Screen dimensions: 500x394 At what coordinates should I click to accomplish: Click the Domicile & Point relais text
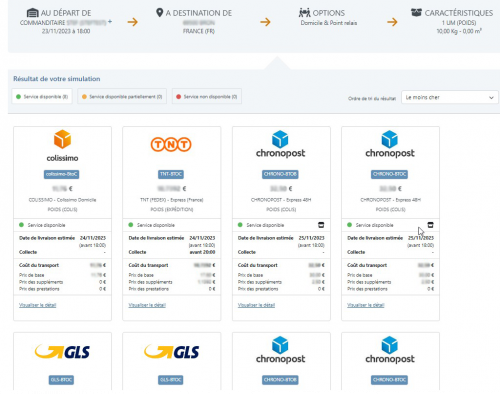(x=329, y=23)
